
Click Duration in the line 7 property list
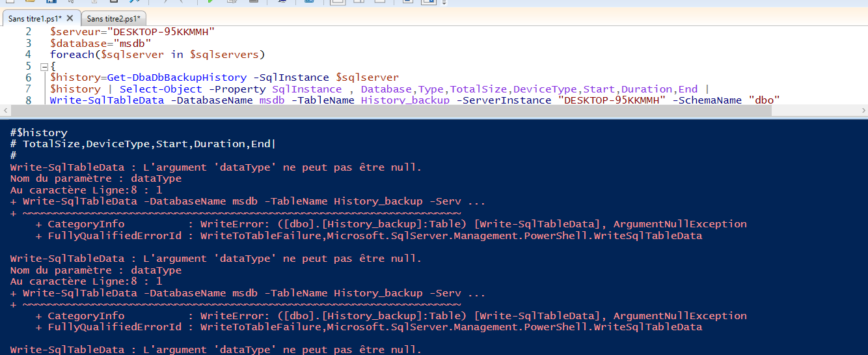646,89
